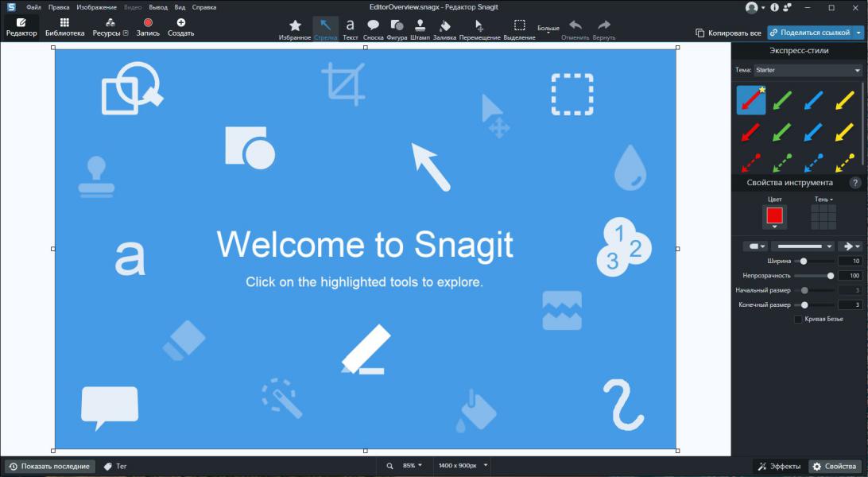Image resolution: width=868 pixels, height=477 pixels.
Task: Open the 85% zoom dropdown
Action: (413, 466)
